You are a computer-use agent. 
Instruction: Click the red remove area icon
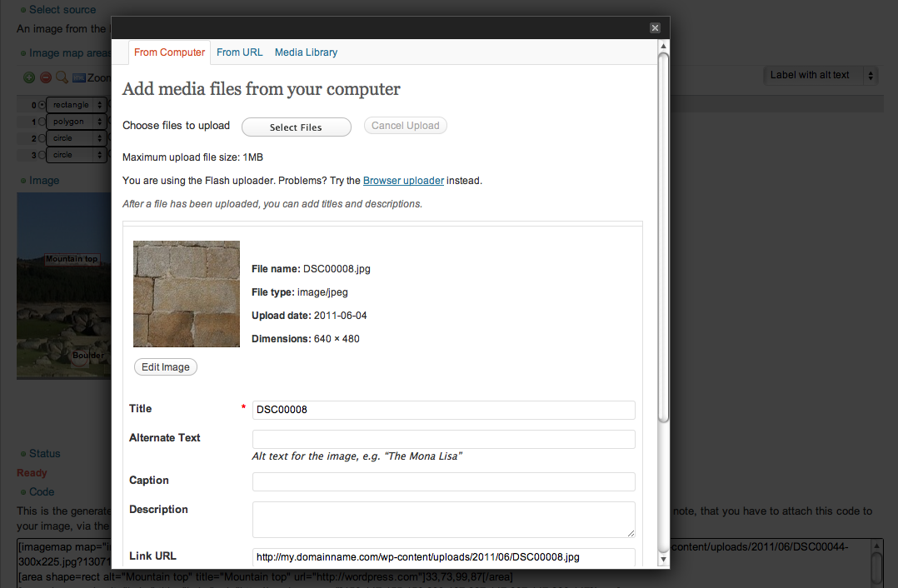[x=46, y=77]
